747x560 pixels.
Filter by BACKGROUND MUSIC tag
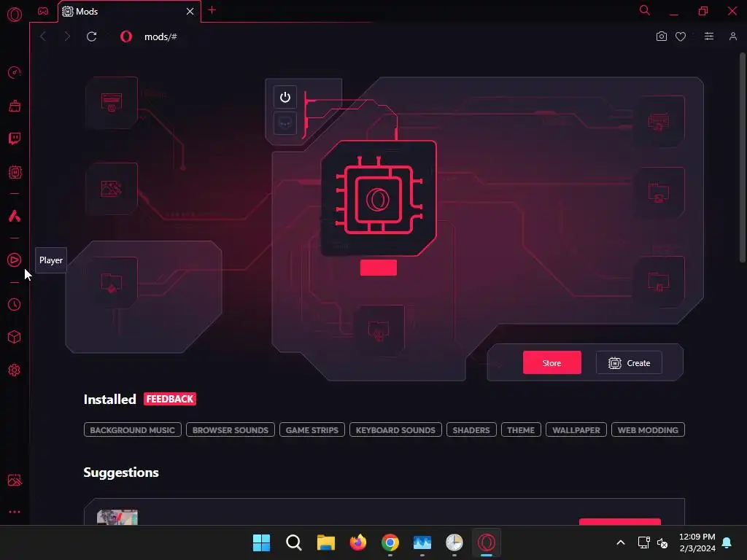133,430
